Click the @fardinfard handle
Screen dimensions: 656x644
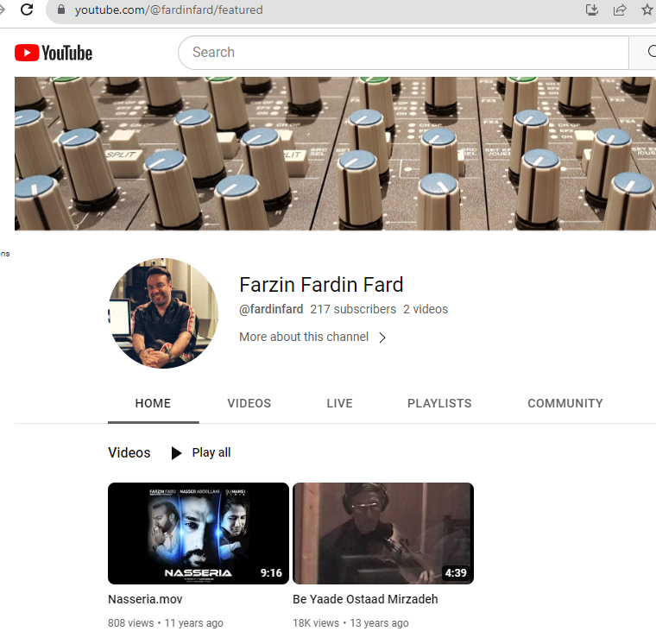point(271,309)
